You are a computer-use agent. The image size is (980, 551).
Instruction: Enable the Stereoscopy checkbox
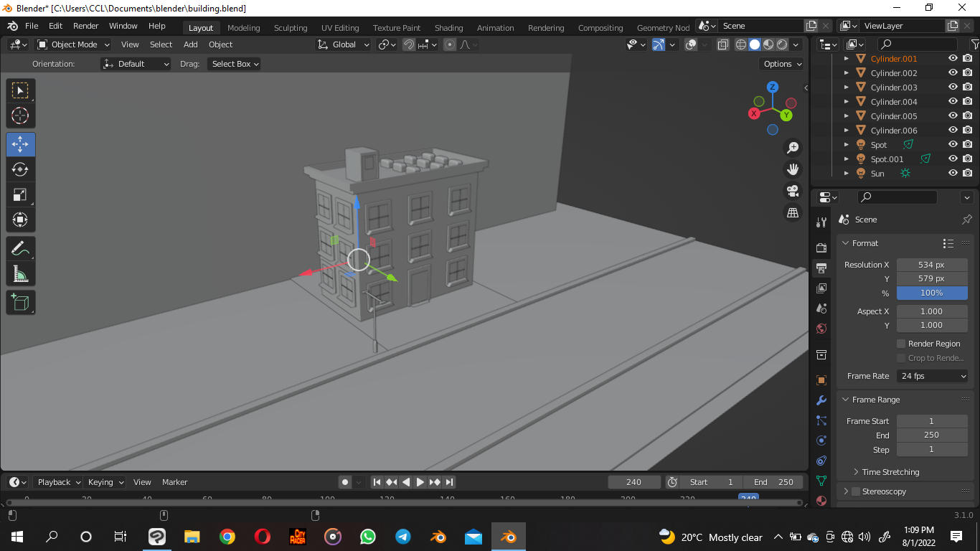tap(856, 491)
